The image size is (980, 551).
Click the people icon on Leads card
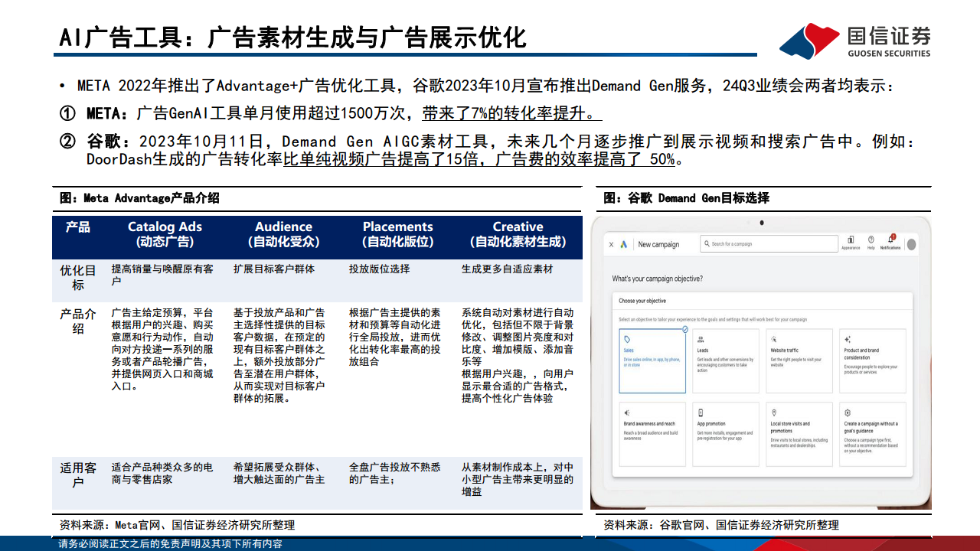click(701, 339)
